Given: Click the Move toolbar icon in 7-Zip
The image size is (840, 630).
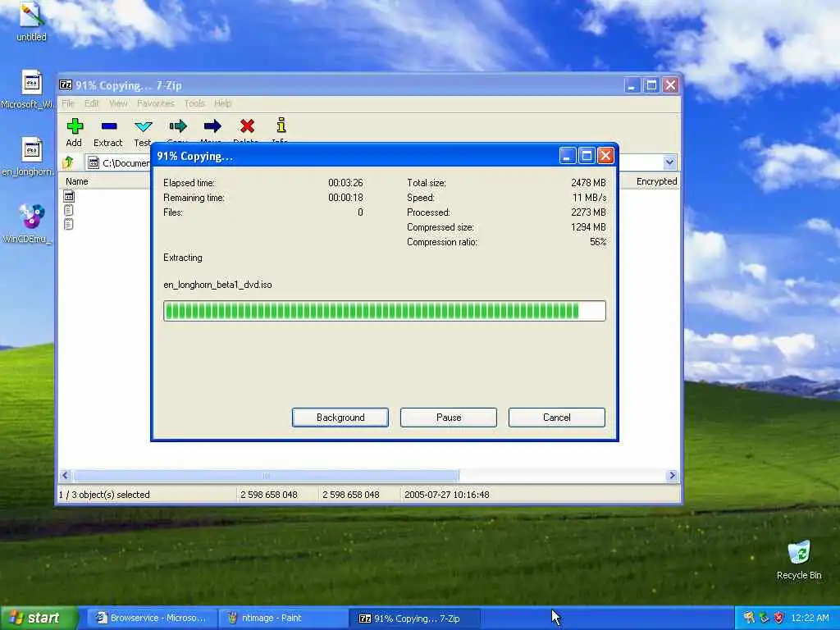Looking at the screenshot, I should coord(212,126).
